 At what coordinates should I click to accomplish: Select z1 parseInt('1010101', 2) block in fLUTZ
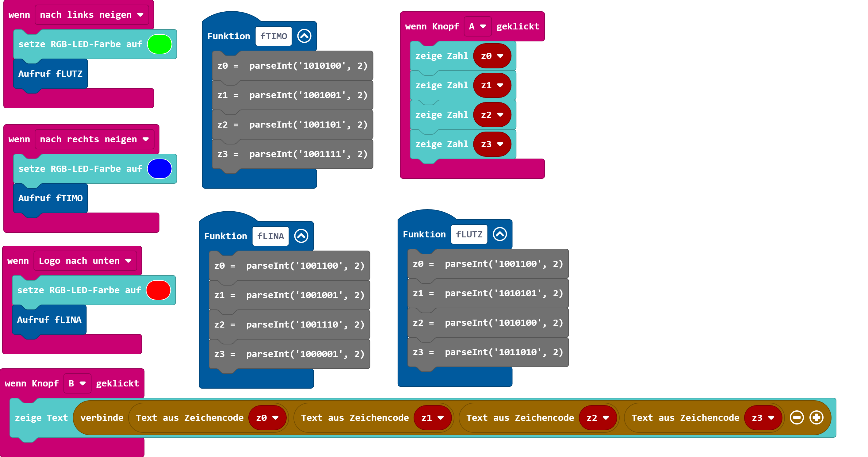tap(487, 293)
